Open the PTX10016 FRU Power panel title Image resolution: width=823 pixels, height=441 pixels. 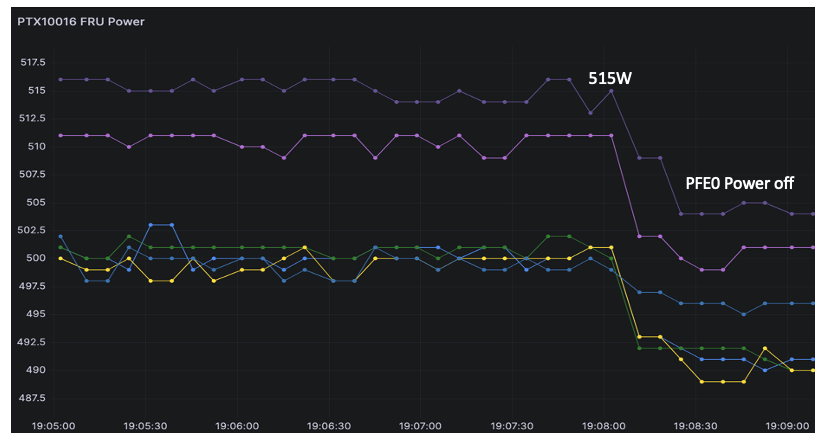tap(81, 22)
